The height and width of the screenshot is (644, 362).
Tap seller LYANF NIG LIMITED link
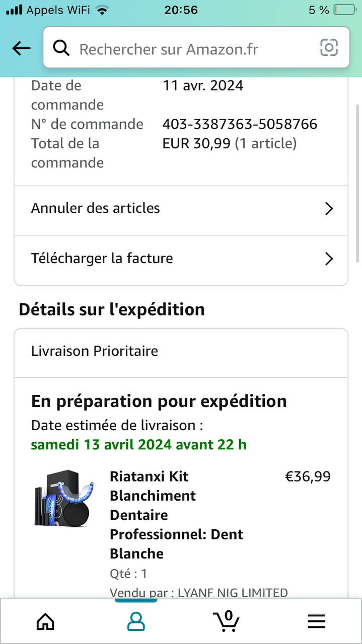(x=233, y=593)
